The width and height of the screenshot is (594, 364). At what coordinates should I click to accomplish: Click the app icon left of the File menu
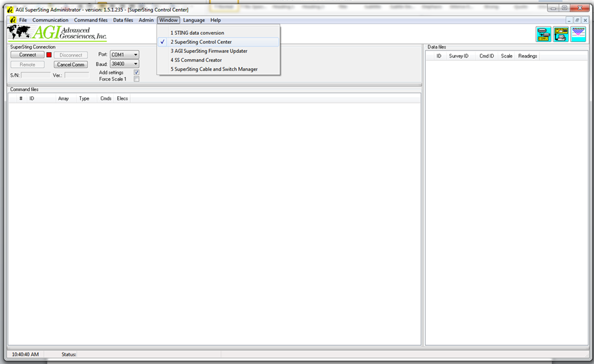13,20
